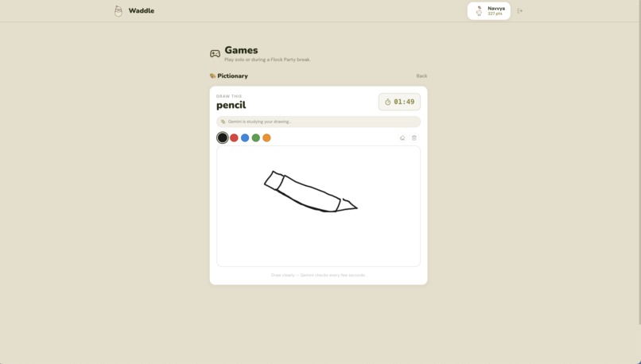Click the Gemini is studying status bar
Screen dimensions: 641x364
[318, 122]
